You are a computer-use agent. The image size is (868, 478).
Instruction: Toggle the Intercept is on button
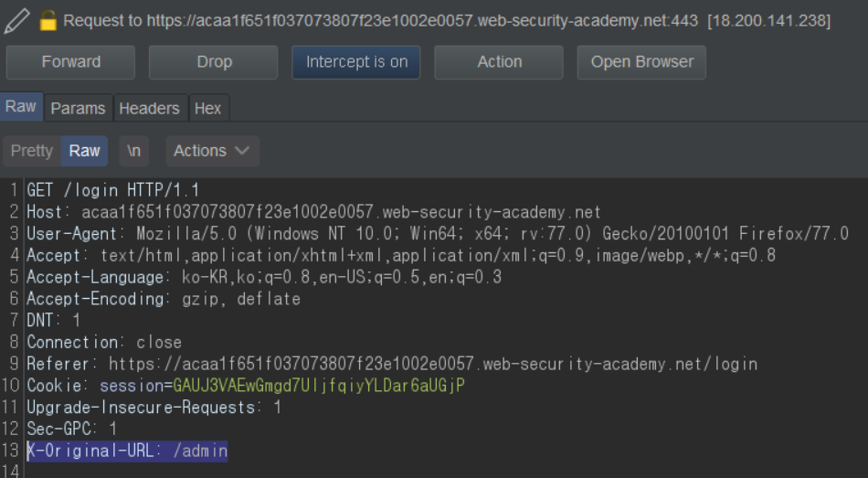pyautogui.click(x=356, y=62)
